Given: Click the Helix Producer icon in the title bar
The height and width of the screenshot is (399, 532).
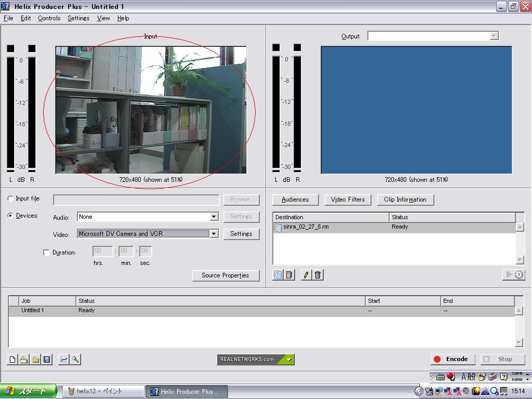Looking at the screenshot, I should [x=5, y=6].
